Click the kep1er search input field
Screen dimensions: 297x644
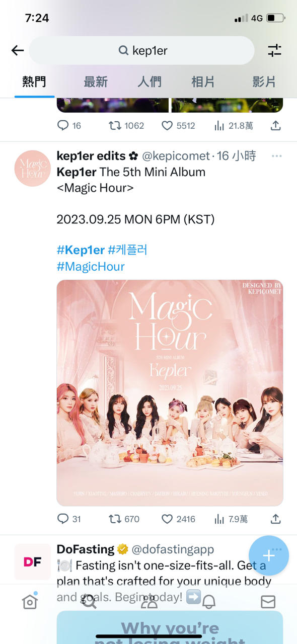click(141, 50)
